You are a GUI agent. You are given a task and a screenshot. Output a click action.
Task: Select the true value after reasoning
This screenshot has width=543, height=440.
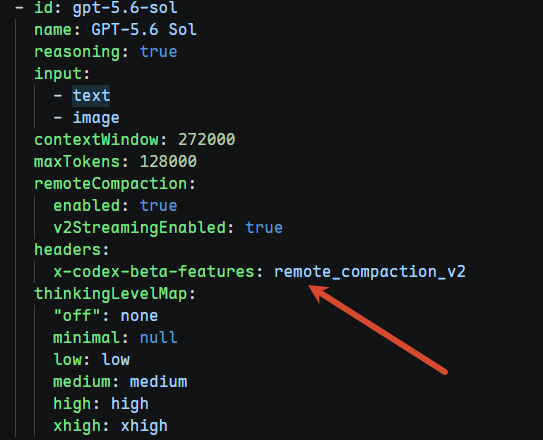tap(159, 52)
